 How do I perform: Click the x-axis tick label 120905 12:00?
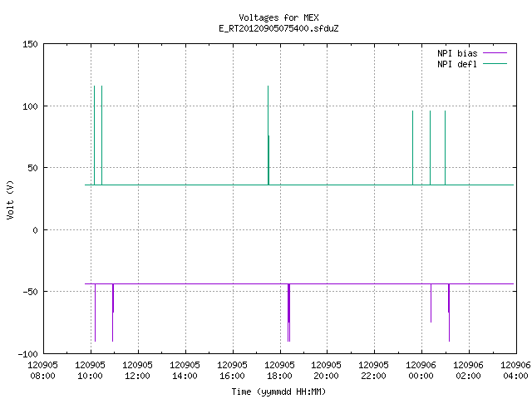(x=137, y=370)
